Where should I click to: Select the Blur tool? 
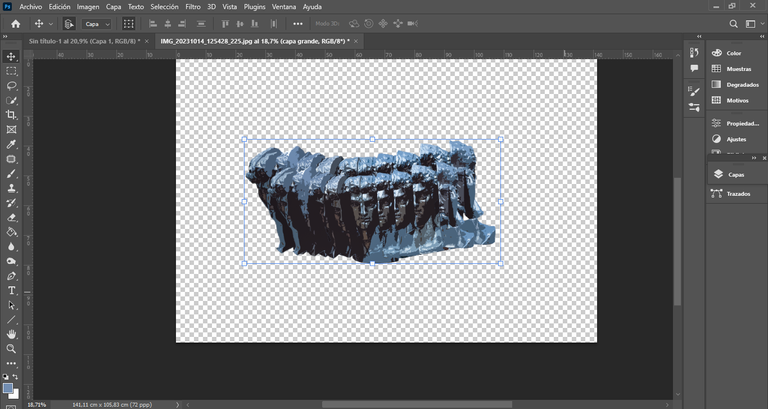click(x=11, y=247)
